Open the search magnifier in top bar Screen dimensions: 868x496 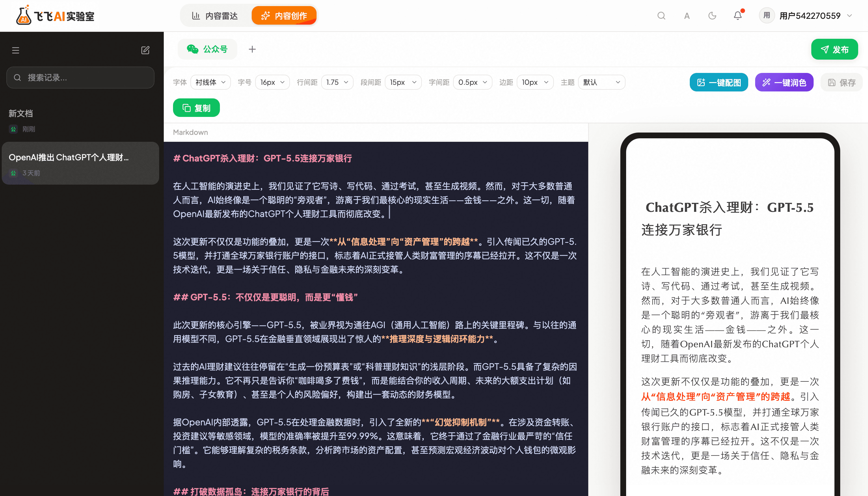click(661, 16)
